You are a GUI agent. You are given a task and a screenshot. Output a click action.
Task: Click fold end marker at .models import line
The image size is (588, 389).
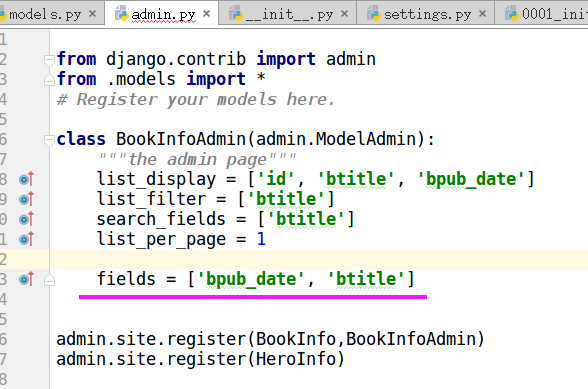pyautogui.click(x=49, y=80)
